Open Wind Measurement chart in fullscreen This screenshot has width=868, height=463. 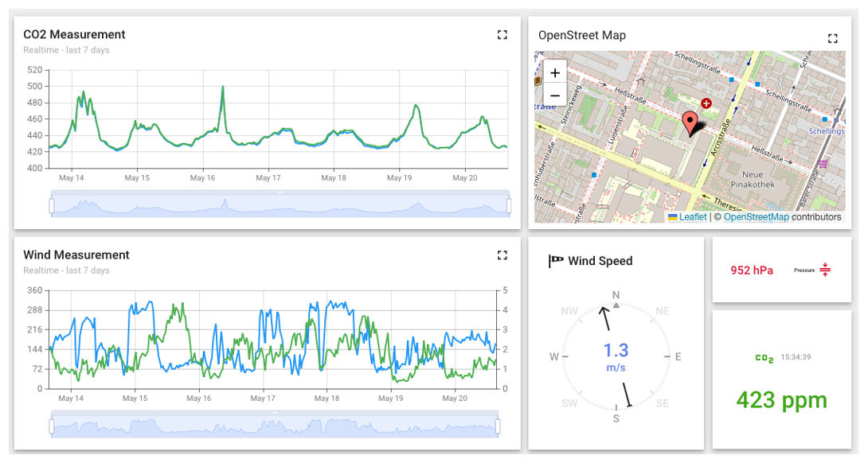(502, 255)
